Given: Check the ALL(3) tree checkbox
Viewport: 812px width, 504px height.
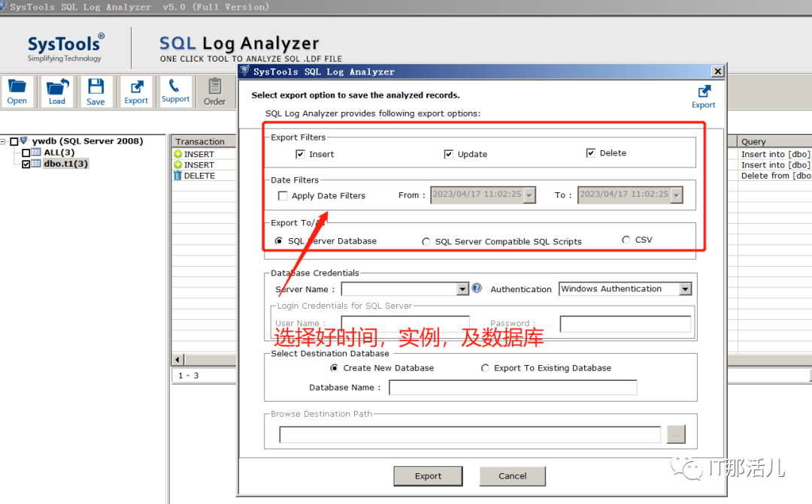Looking at the screenshot, I should (26, 152).
